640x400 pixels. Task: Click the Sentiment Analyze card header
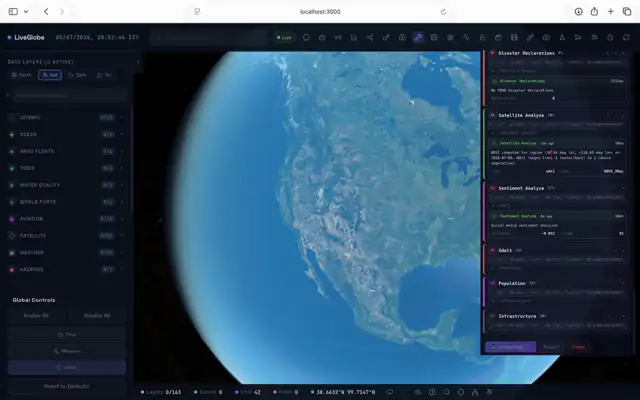(x=557, y=188)
